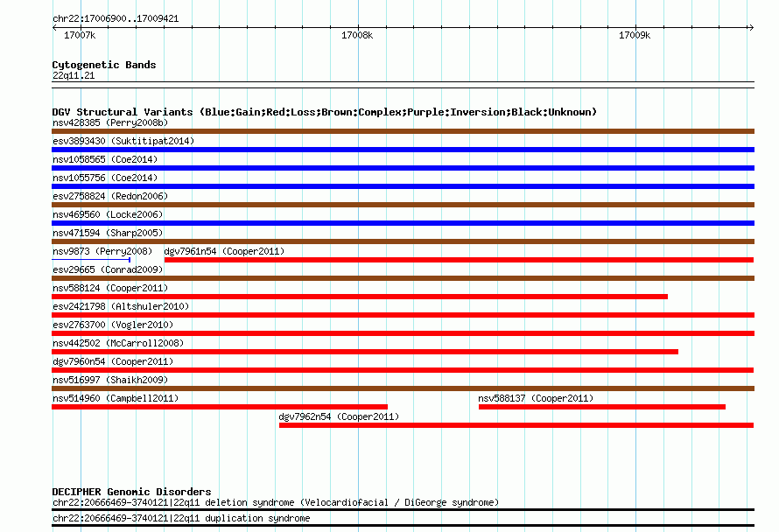Click the esv2421798 red loss bar

coord(403,315)
